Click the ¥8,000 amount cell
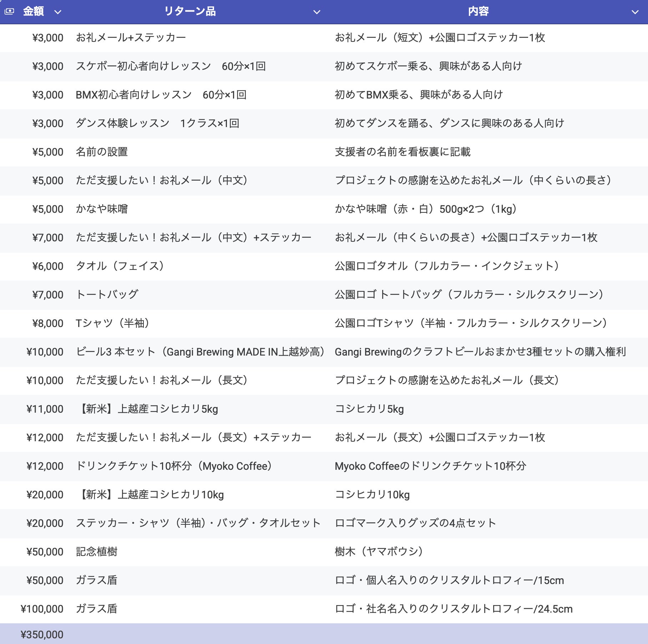648x644 pixels. click(48, 323)
